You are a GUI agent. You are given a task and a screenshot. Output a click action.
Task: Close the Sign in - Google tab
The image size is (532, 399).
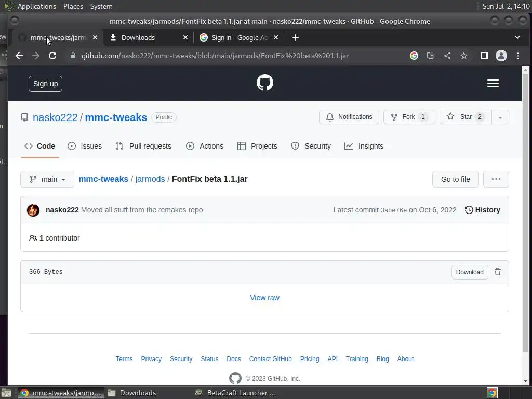coord(276,37)
